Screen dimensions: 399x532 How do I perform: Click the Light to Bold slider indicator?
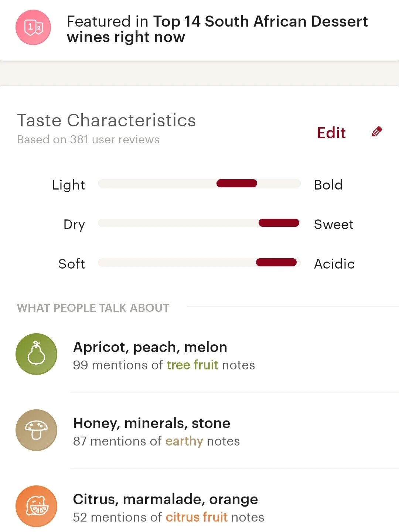pos(237,184)
